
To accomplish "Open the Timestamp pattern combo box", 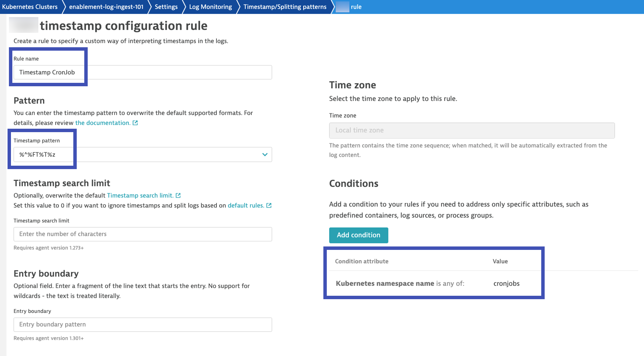I will point(143,154).
